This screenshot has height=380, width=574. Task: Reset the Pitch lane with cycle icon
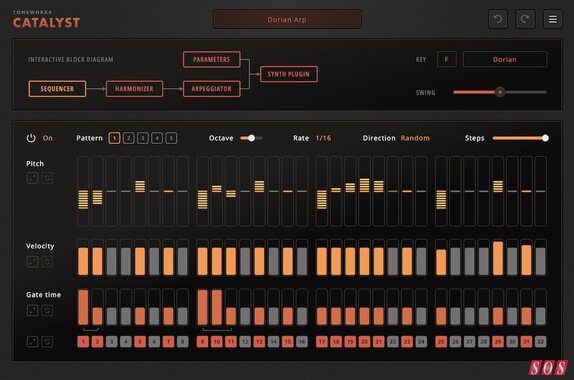coord(47,178)
